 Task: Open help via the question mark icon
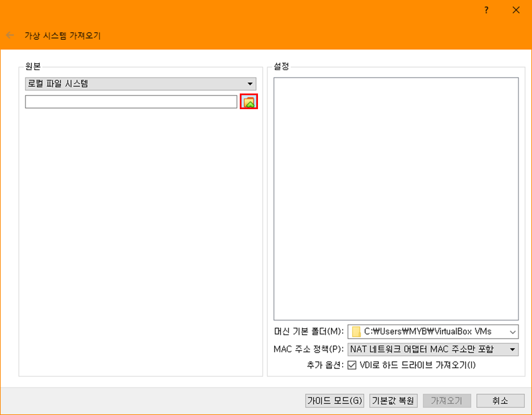[486, 10]
